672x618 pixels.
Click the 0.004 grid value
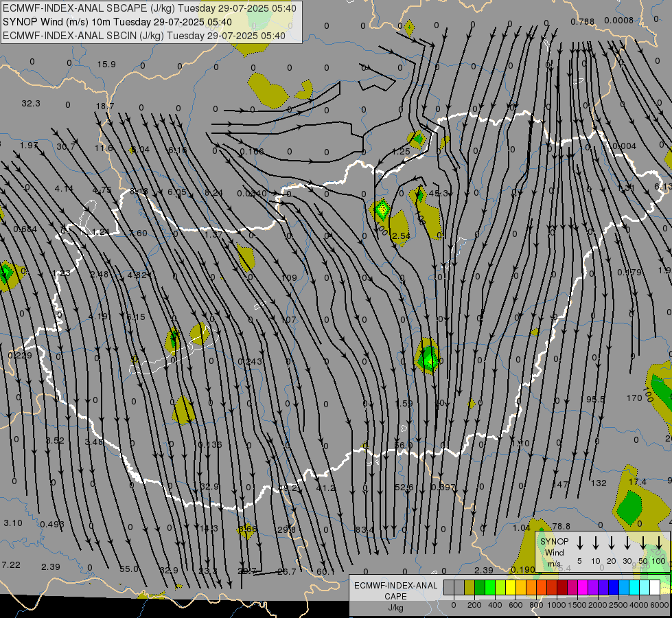click(625, 146)
